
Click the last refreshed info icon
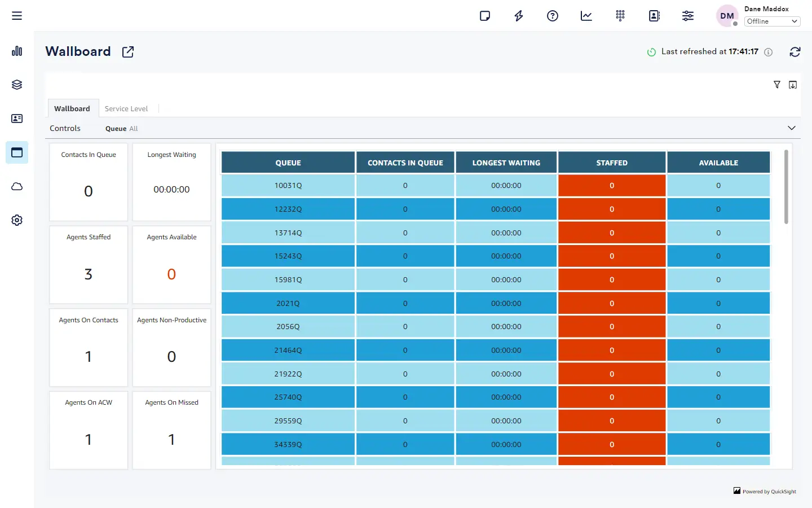point(769,52)
